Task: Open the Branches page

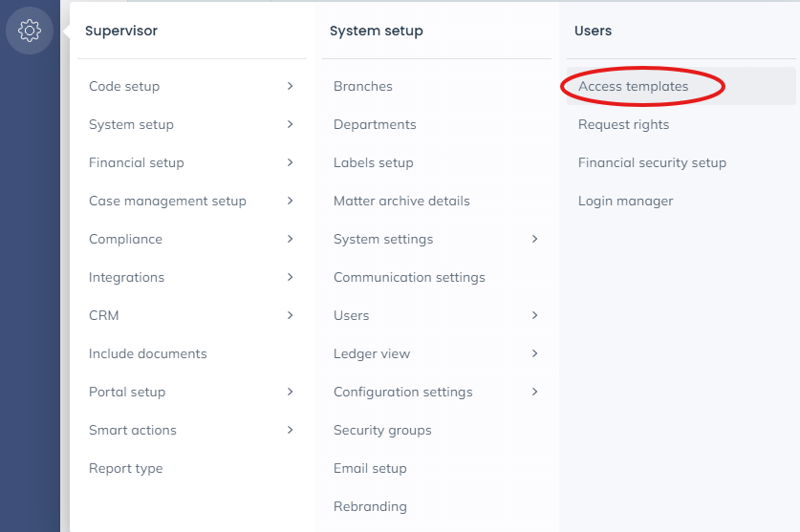Action: (363, 86)
